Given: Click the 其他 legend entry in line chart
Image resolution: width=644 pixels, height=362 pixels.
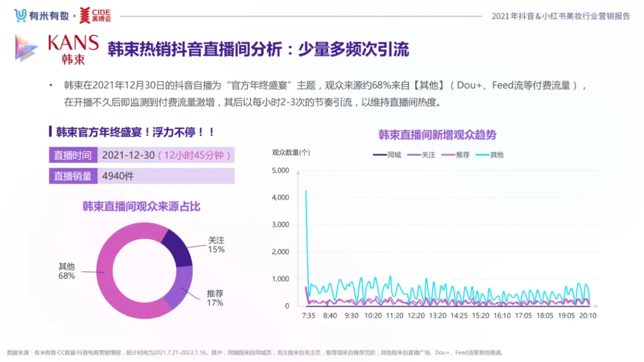Looking at the screenshot, I should (490, 155).
